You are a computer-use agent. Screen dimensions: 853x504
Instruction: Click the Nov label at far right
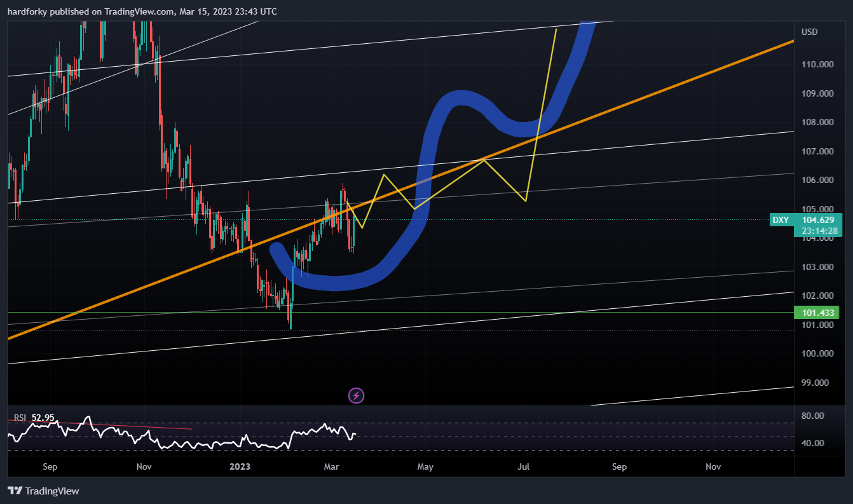coord(713,467)
